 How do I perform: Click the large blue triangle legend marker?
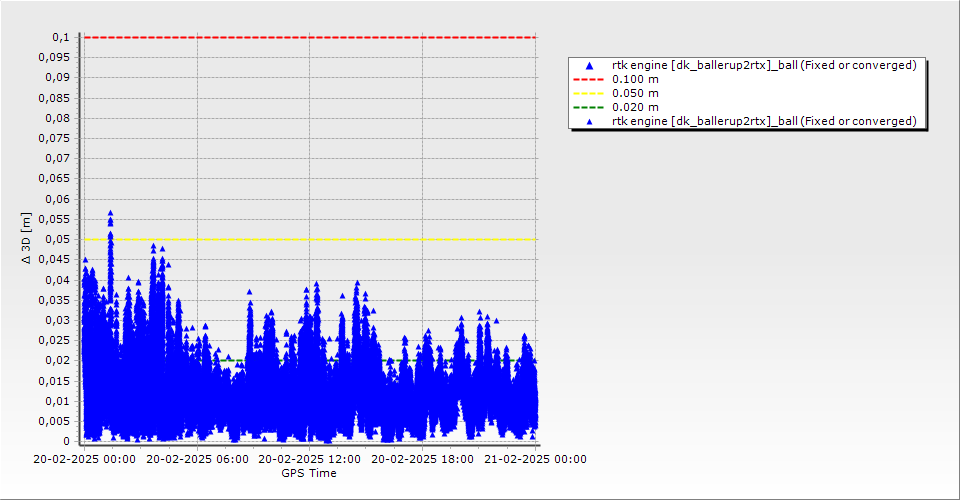(x=590, y=65)
